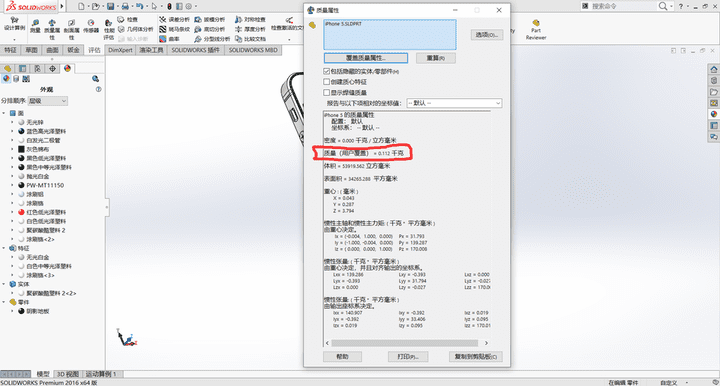Click the Open file icon
The image size is (720, 386).
click(95, 6)
